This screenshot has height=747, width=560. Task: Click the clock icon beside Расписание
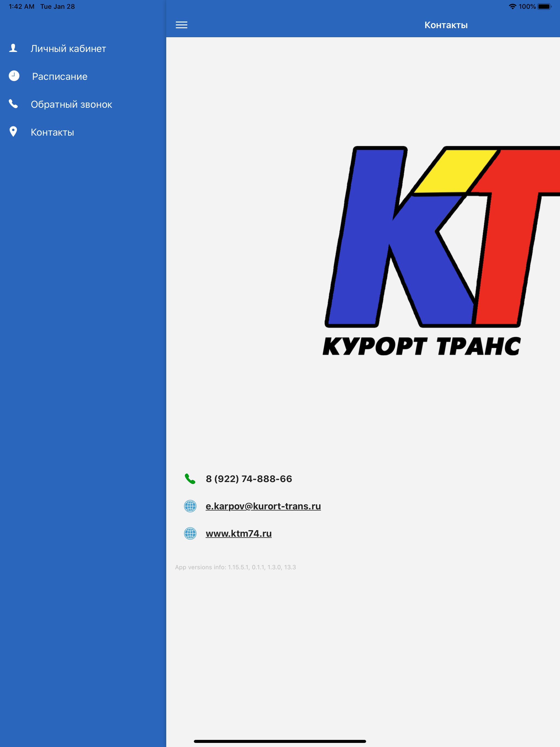click(x=14, y=76)
